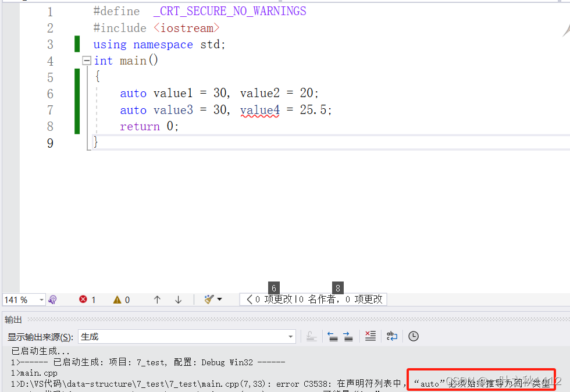
Task: Click the code health indicator icon
Action: pos(53,300)
